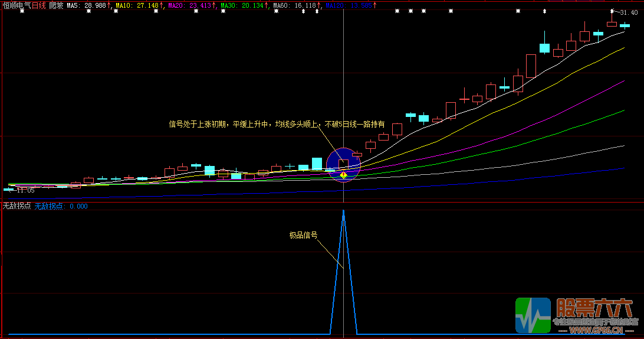Select the 日线 daily period label
This screenshot has width=644, height=339.
[40, 5]
